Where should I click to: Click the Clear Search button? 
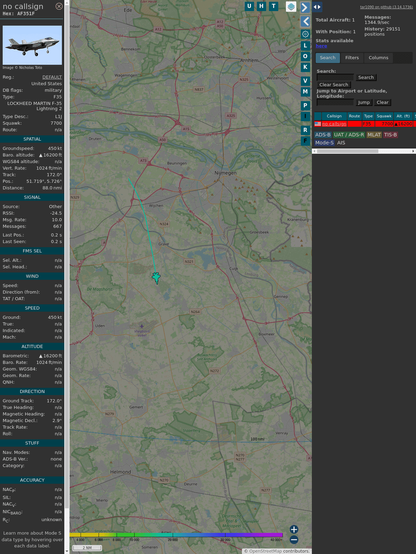pyautogui.click(x=334, y=85)
